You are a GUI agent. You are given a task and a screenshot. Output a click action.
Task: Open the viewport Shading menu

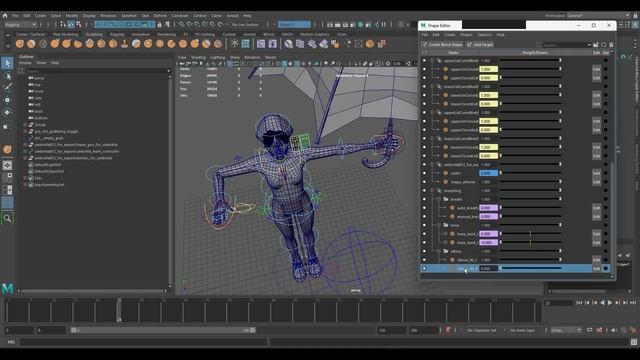tap(198, 58)
